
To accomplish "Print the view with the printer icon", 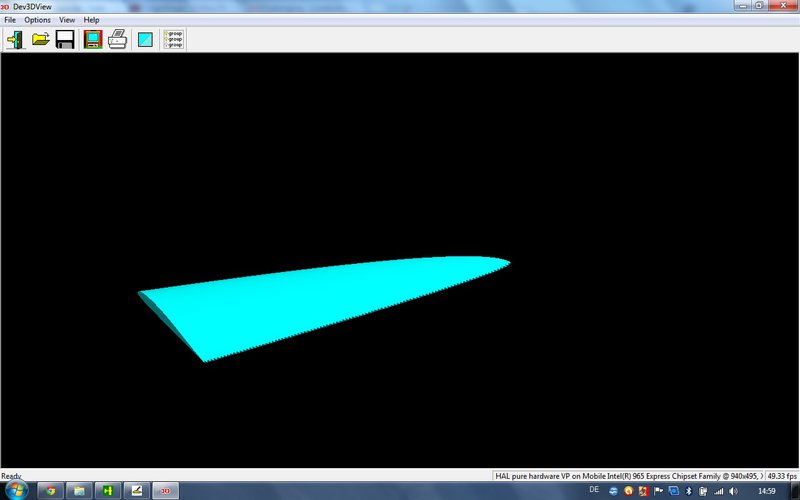I will point(117,40).
